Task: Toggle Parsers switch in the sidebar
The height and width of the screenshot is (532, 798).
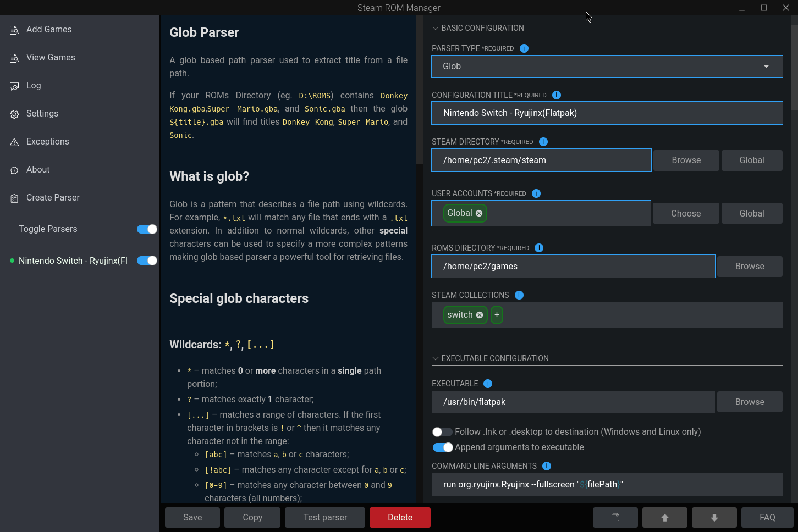Action: point(146,229)
